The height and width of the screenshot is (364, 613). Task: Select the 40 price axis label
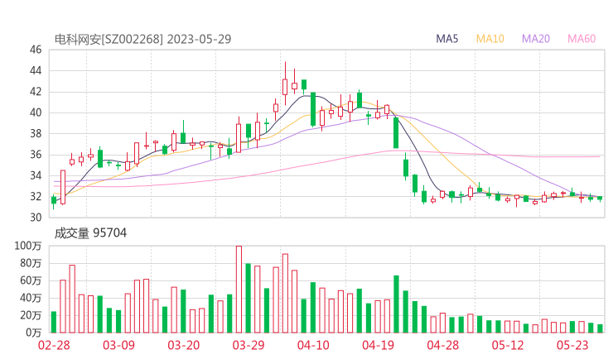36,113
